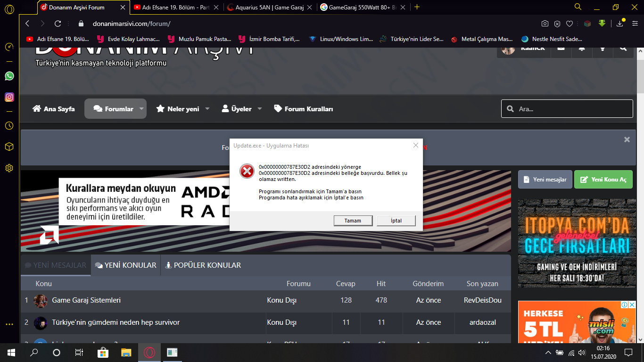Click the Yeni mesajlar button
Image resolution: width=644 pixels, height=362 pixels.
click(x=545, y=180)
